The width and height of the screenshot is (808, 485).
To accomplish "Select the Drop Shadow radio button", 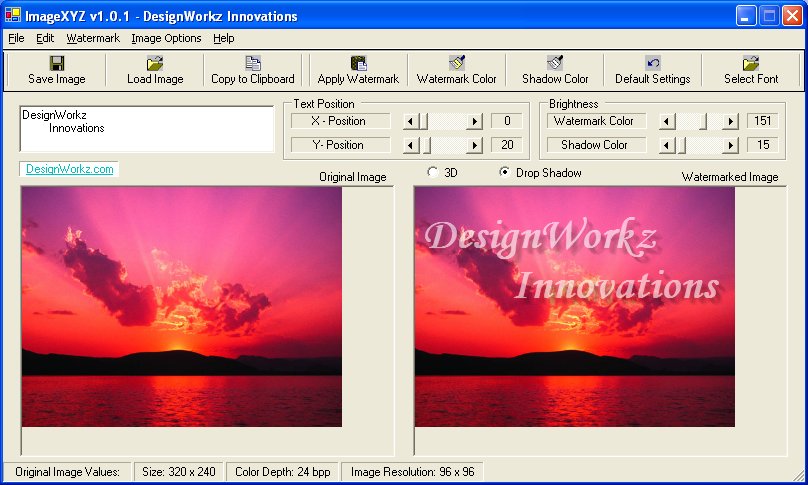I will click(x=504, y=172).
